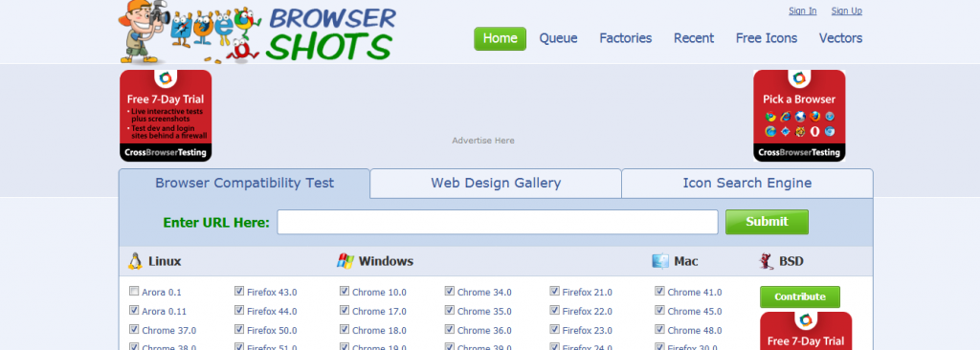The width and height of the screenshot is (980, 350).
Task: Click the Windows flag icon
Action: [345, 261]
